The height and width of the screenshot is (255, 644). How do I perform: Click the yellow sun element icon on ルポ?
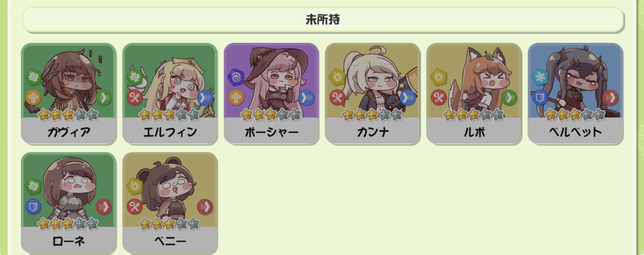tap(439, 77)
